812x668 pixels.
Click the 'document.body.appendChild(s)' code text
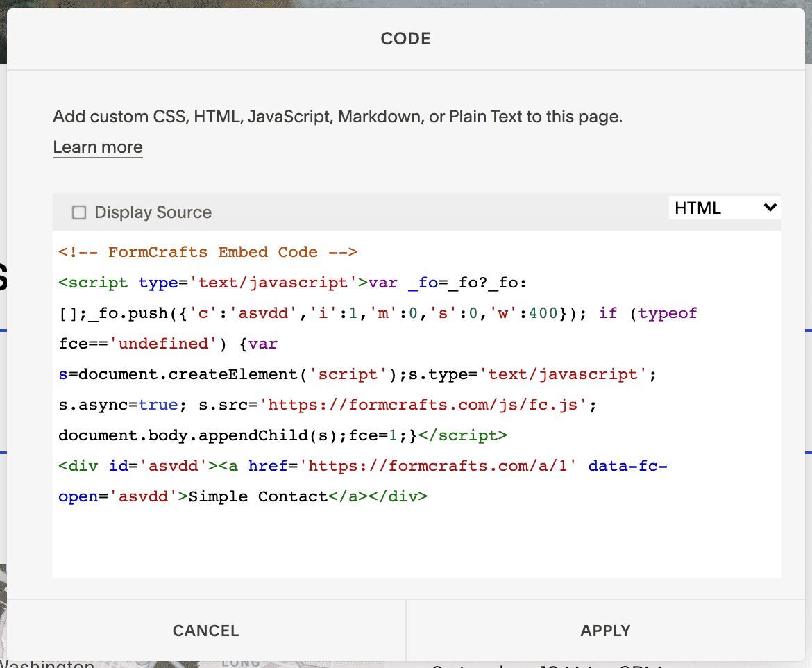tap(198, 435)
